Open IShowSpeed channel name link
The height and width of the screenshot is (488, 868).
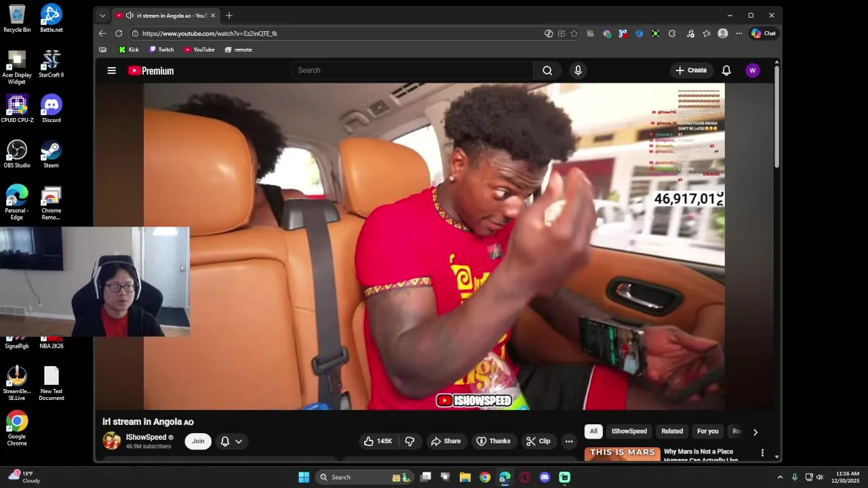(146, 437)
